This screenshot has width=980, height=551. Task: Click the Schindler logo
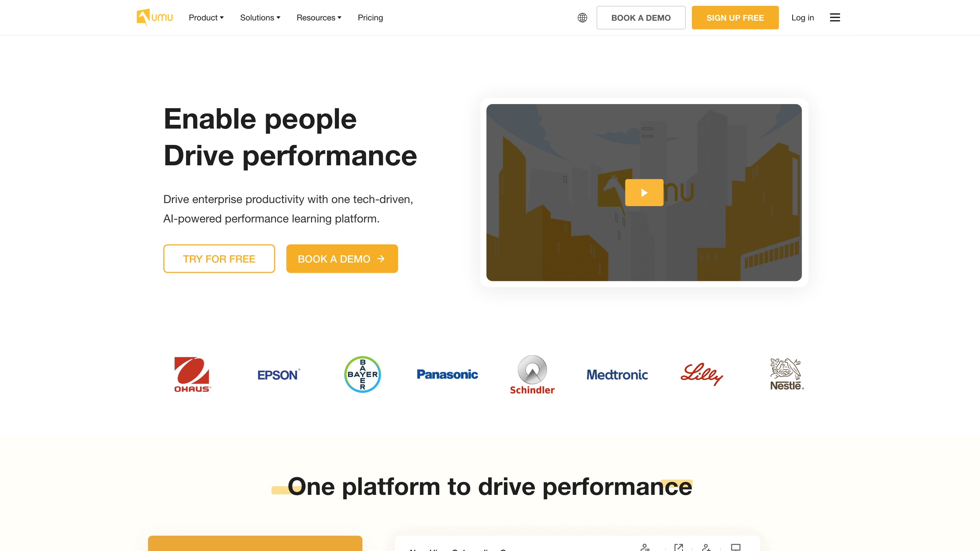pos(532,374)
